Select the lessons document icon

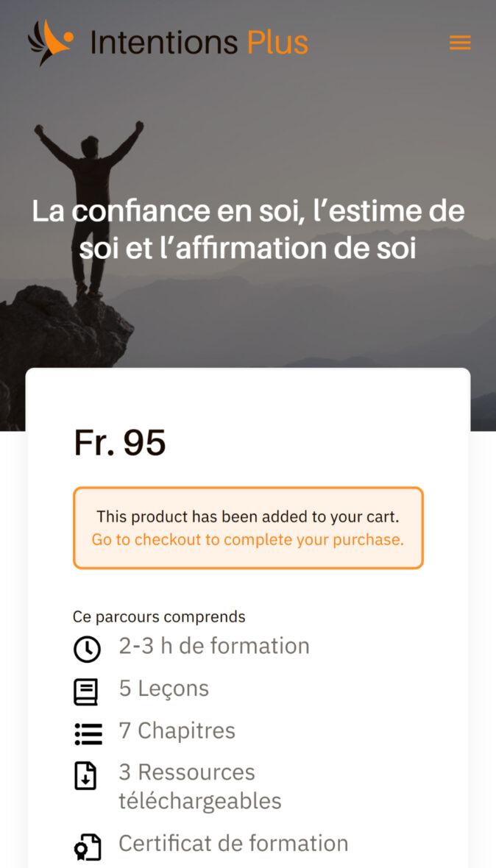(87, 691)
